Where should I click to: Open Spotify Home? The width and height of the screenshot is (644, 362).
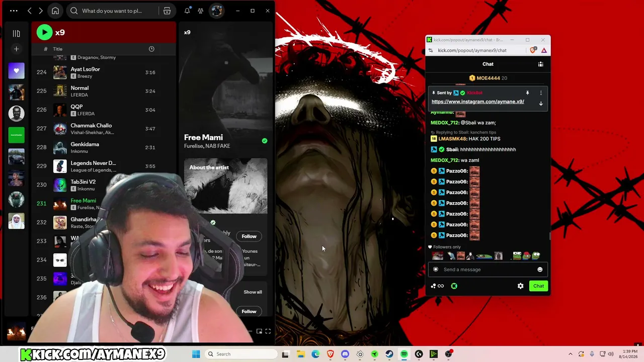(x=55, y=11)
